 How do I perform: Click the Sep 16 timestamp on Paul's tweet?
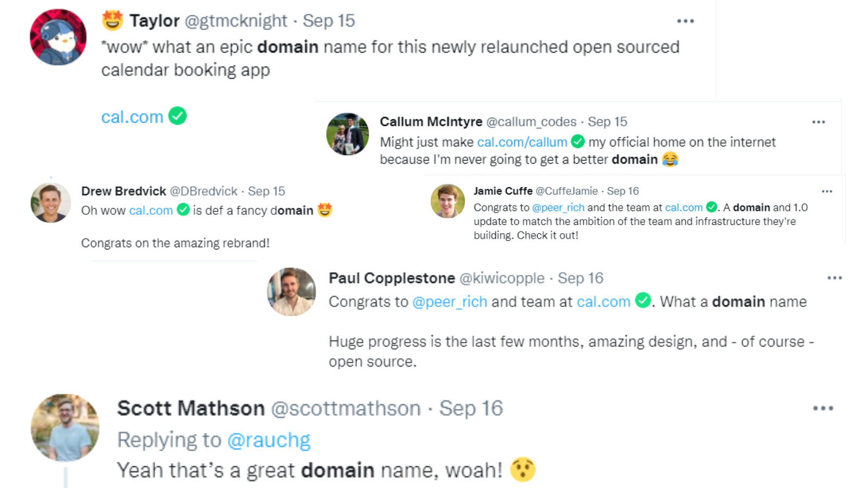580,278
